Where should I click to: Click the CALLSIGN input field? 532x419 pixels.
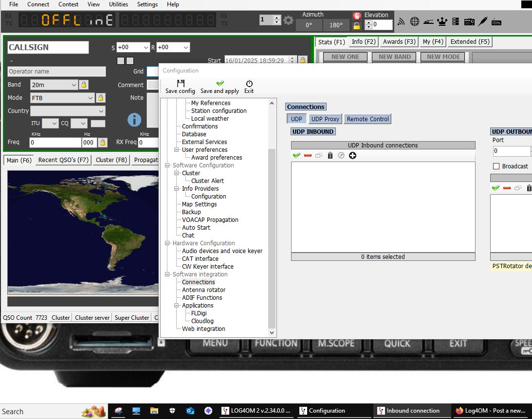coord(48,48)
